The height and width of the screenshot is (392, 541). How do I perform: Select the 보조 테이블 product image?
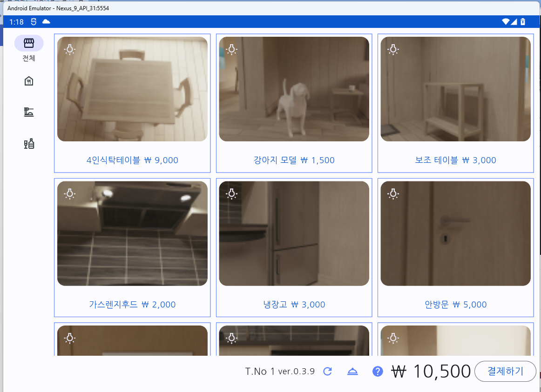coord(455,89)
